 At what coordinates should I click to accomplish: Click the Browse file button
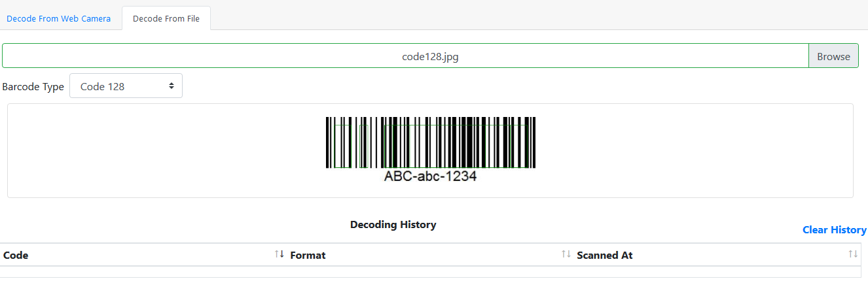tap(833, 56)
